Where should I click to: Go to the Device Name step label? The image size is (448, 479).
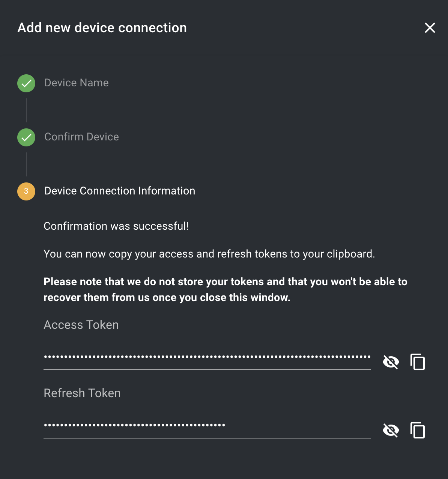[77, 83]
